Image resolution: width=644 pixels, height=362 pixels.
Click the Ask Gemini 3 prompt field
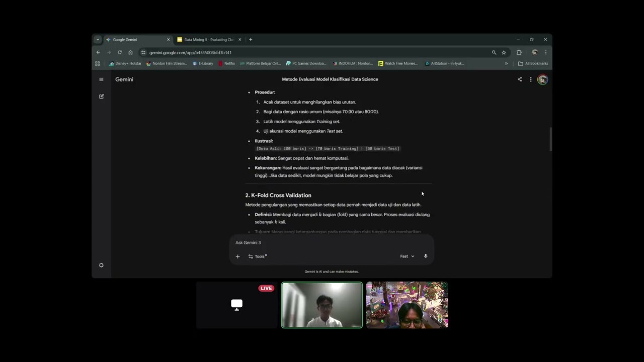tap(332, 242)
